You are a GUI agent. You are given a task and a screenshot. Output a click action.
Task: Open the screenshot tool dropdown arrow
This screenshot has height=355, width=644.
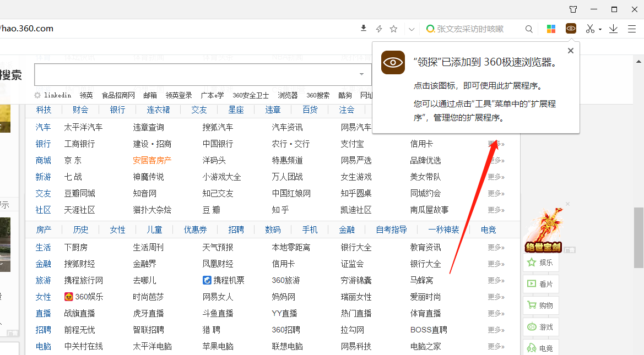600,30
